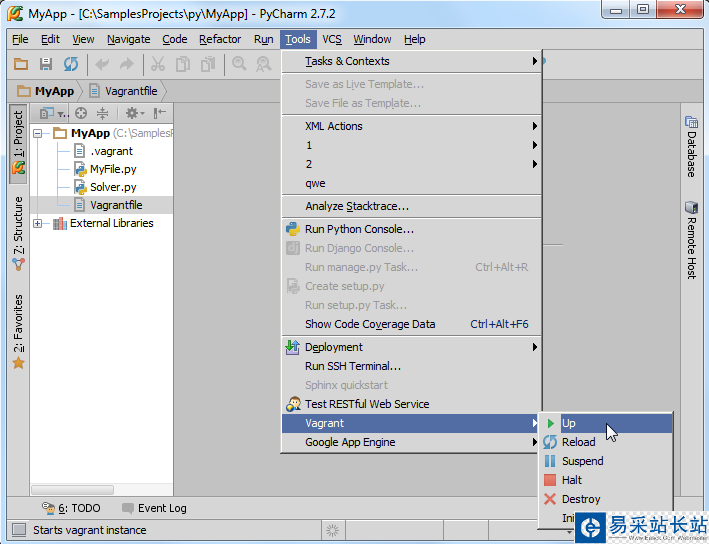The image size is (709, 544).
Task: Expand Tasks & Contexts submenu
Action: tap(411, 61)
